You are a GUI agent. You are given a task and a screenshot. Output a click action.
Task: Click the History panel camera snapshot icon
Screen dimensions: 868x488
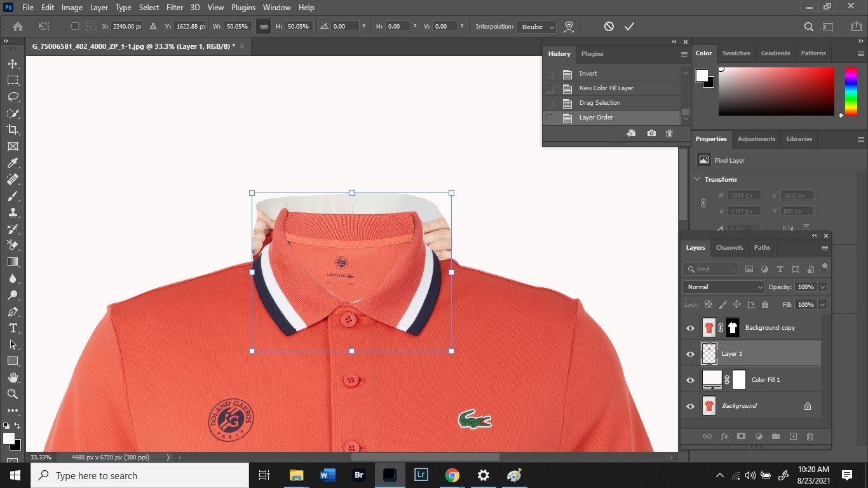tap(651, 133)
